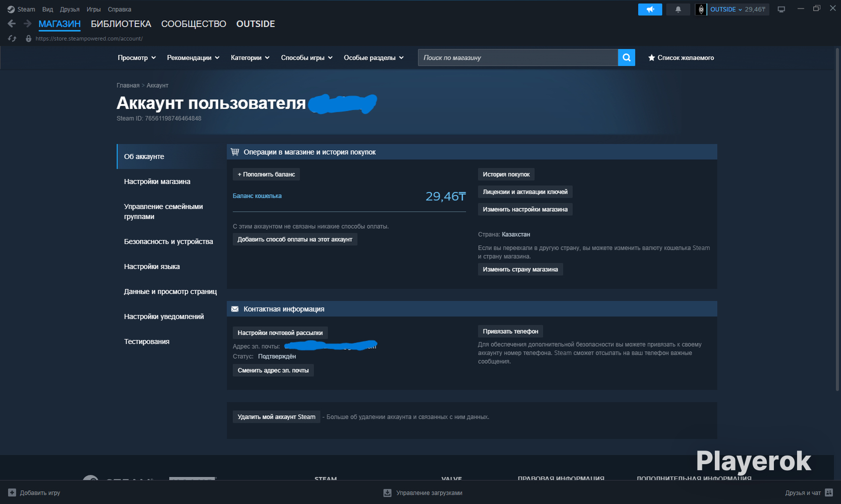Open notifications with the bell icon
This screenshot has width=841, height=504.
point(678,9)
